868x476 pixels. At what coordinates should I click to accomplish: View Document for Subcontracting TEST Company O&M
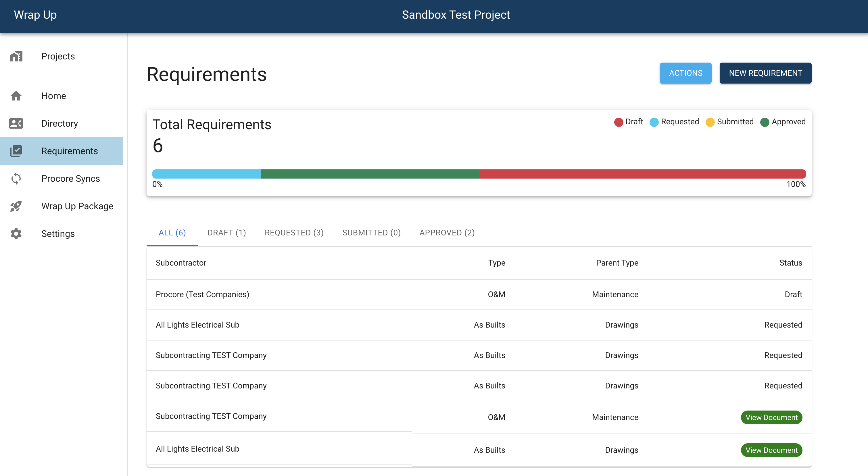coord(771,417)
